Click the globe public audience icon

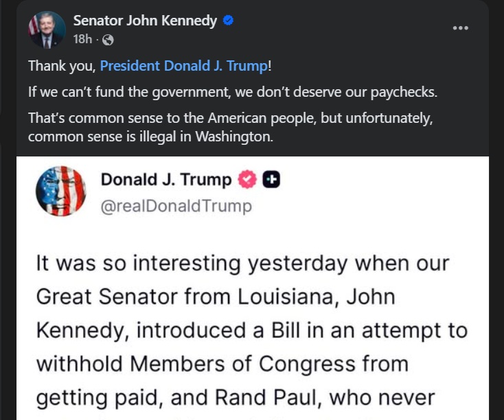(x=108, y=40)
